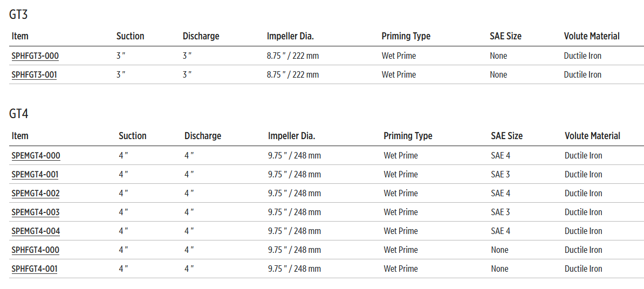Open the SPHFGT3-000 item link
The width and height of the screenshot is (644, 289).
35,56
